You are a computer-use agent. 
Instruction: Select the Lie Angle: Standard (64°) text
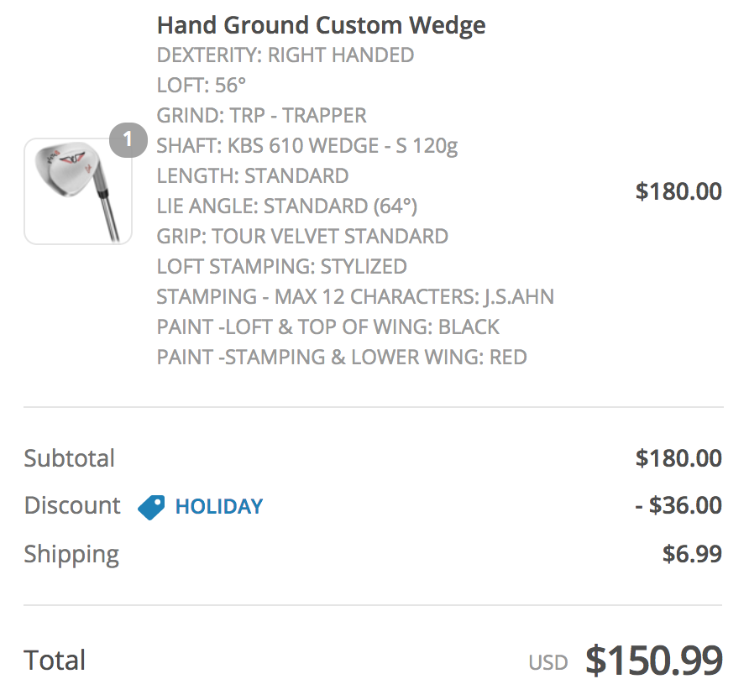286,206
